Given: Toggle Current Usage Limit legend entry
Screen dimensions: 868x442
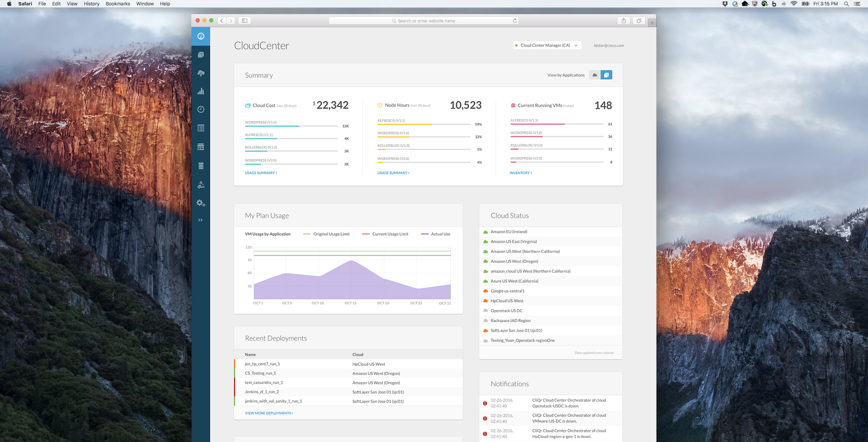Looking at the screenshot, I should (x=385, y=234).
